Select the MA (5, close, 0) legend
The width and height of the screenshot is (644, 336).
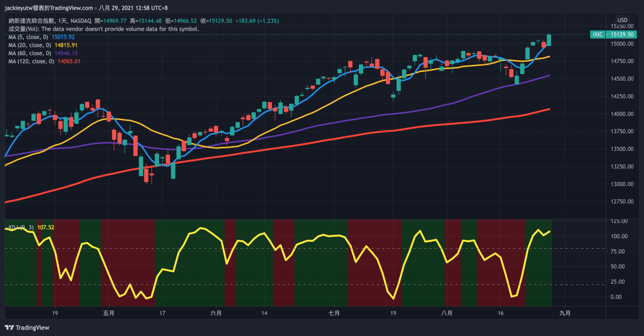[28, 37]
